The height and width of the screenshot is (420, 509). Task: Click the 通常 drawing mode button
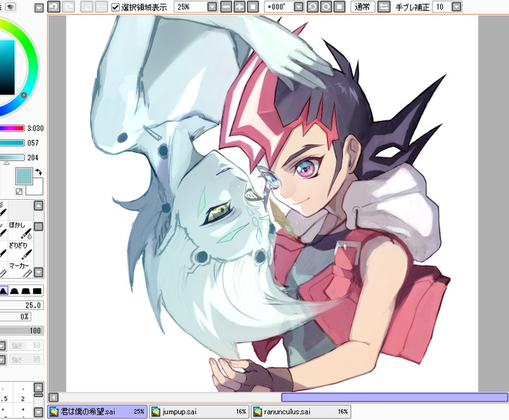362,7
